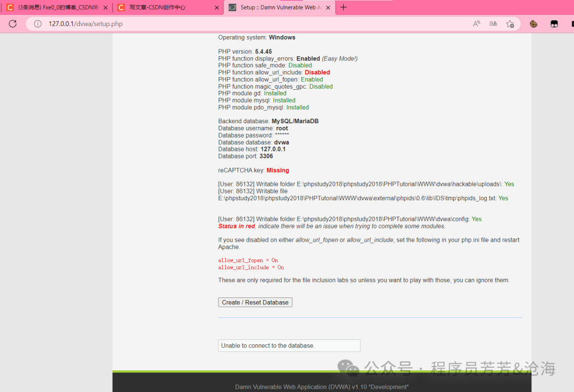Open the cookie extension icon

pyautogui.click(x=534, y=24)
